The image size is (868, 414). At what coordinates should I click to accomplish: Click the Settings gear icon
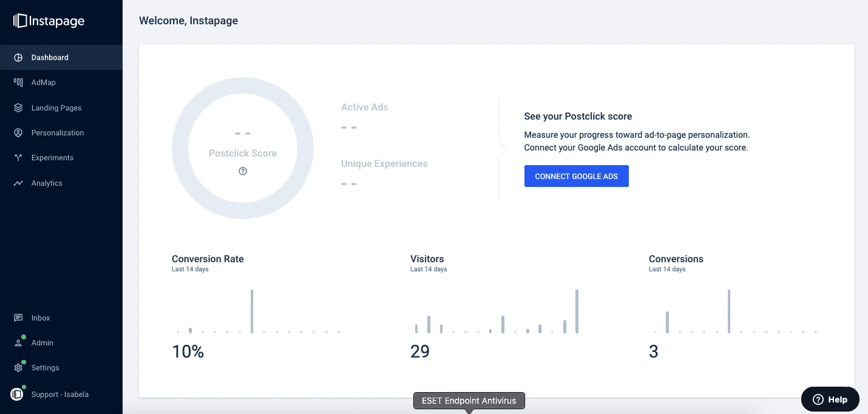pyautogui.click(x=18, y=368)
